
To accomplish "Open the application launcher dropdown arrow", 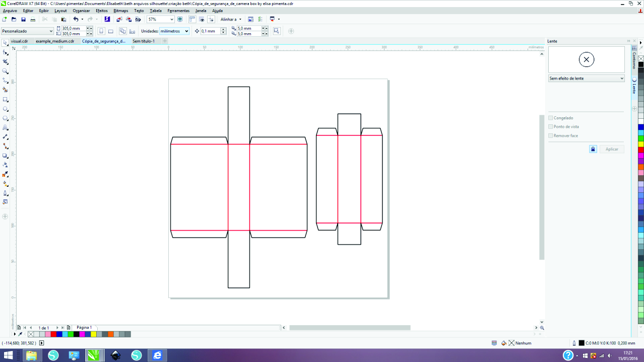I will 279,19.
